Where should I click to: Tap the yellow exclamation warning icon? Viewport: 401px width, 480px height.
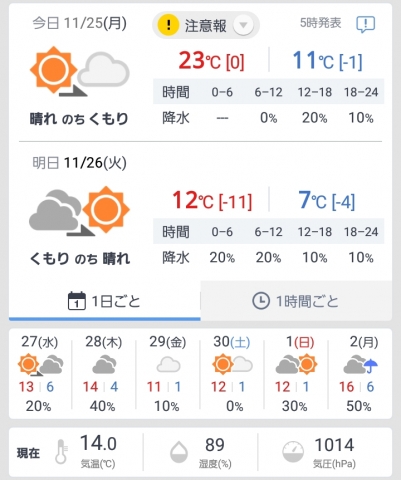(168, 25)
